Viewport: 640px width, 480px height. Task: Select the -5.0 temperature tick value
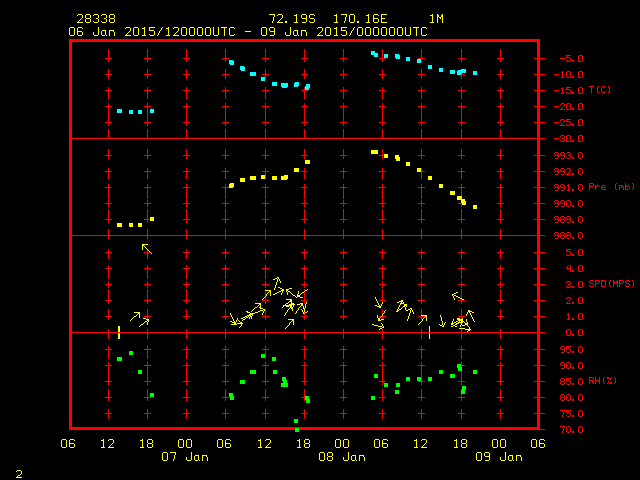tap(571, 59)
